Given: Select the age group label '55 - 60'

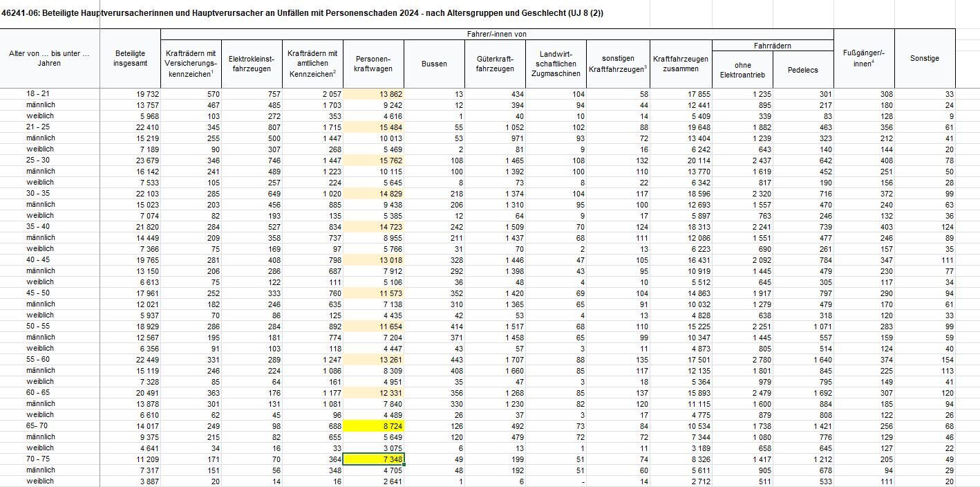Looking at the screenshot, I should (39, 359).
